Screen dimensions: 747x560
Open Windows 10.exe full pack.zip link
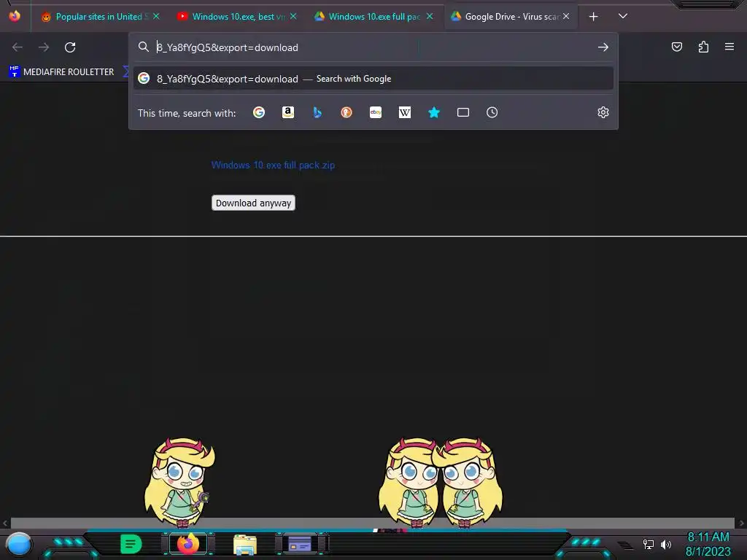(273, 166)
